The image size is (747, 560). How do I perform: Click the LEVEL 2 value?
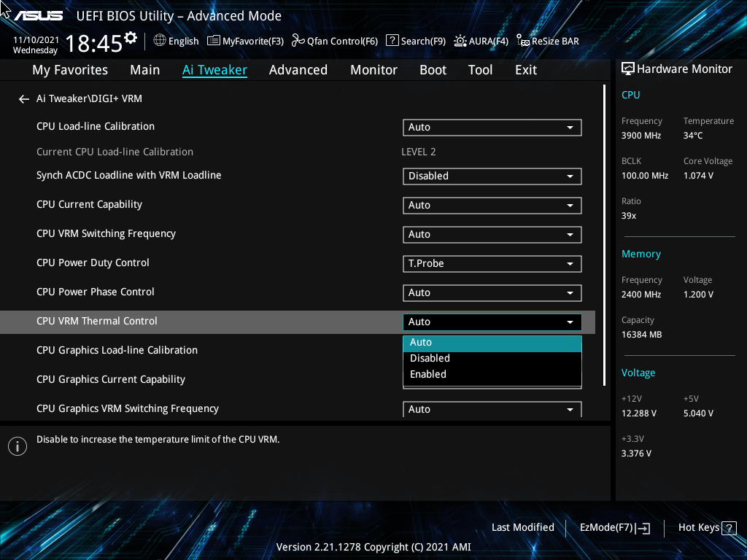pyautogui.click(x=418, y=152)
